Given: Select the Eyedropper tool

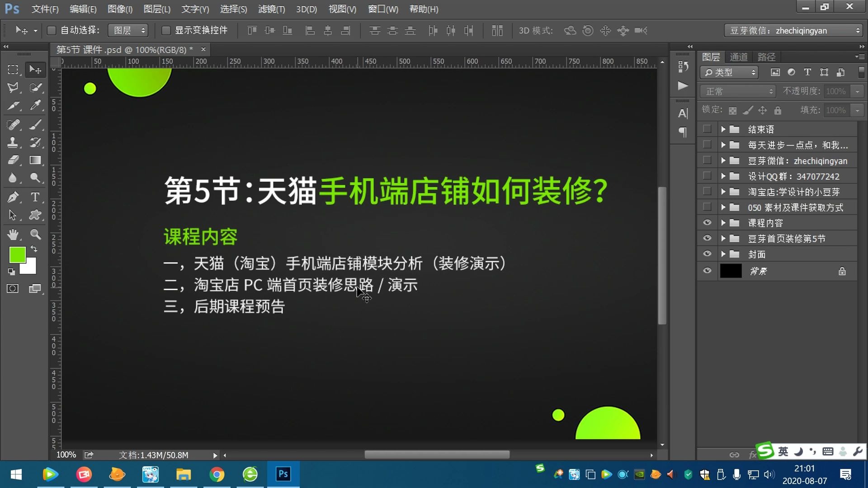Looking at the screenshot, I should click(35, 106).
